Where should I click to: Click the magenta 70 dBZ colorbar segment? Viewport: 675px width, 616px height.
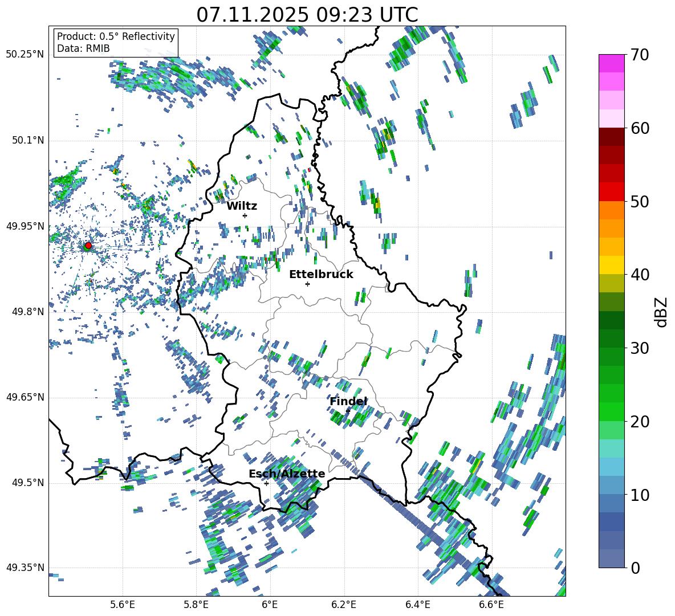[611, 63]
